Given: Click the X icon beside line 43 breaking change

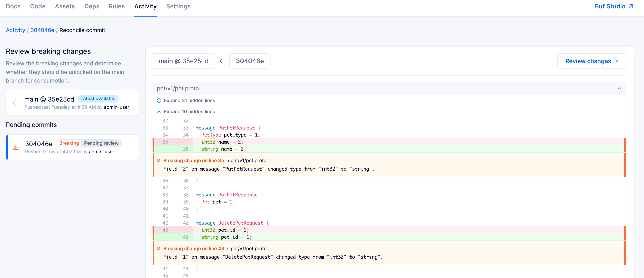Looking at the screenshot, I should tap(159, 248).
